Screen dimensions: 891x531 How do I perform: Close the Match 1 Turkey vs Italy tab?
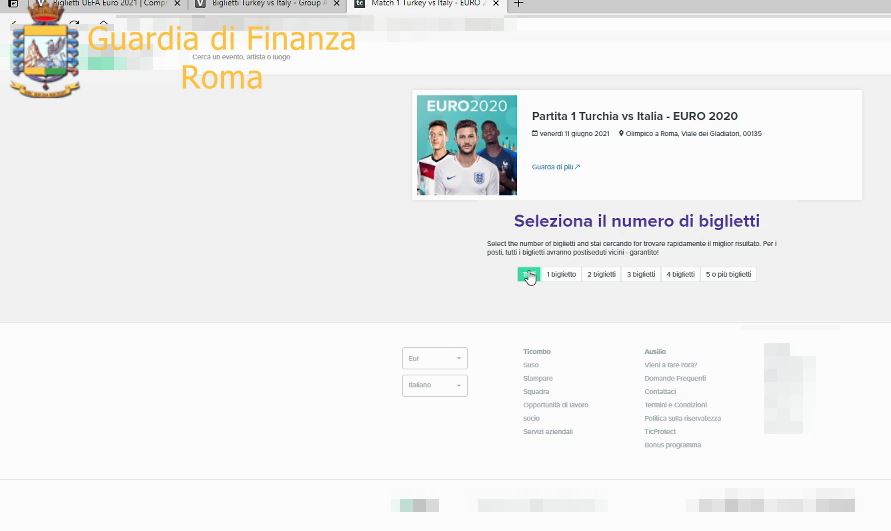(496, 3)
